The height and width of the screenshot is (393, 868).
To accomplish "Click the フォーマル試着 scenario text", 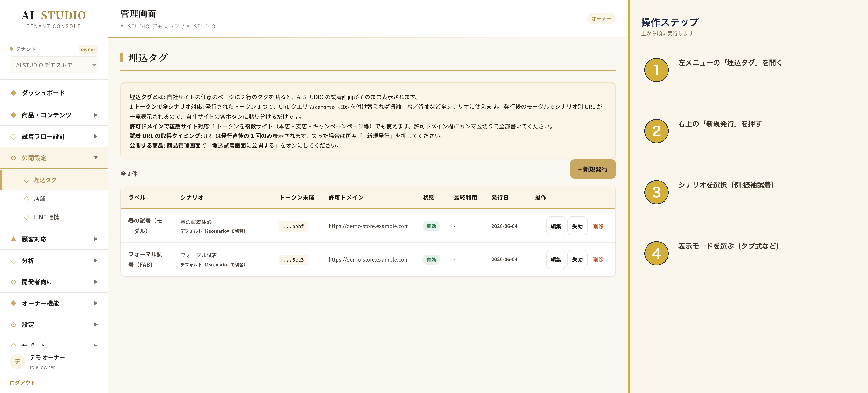I will pos(198,255).
